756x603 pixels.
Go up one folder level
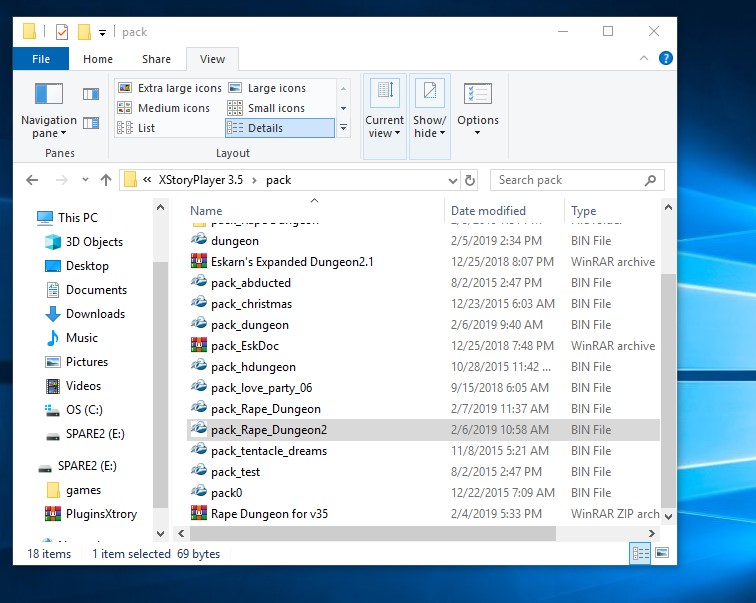pyautogui.click(x=106, y=180)
